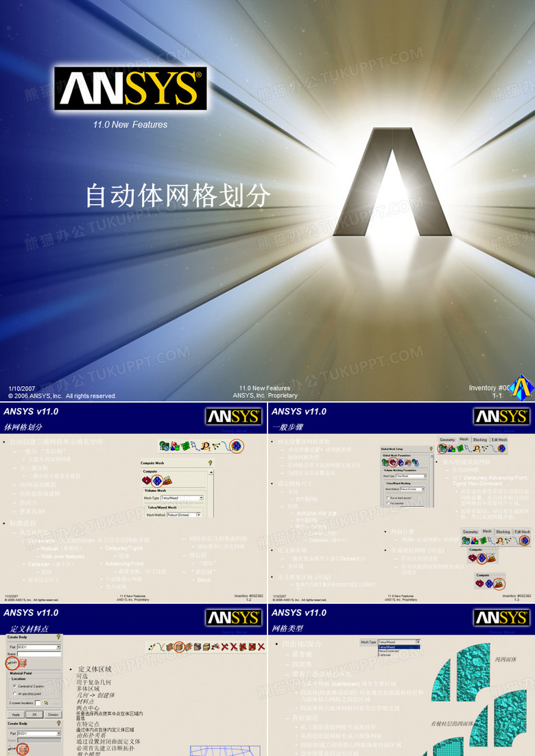The image size is (535, 756).
Task: Open Mesh Method dropdown in slide 1-2 Tetra/Mixed Mesh
Action: pos(184,515)
